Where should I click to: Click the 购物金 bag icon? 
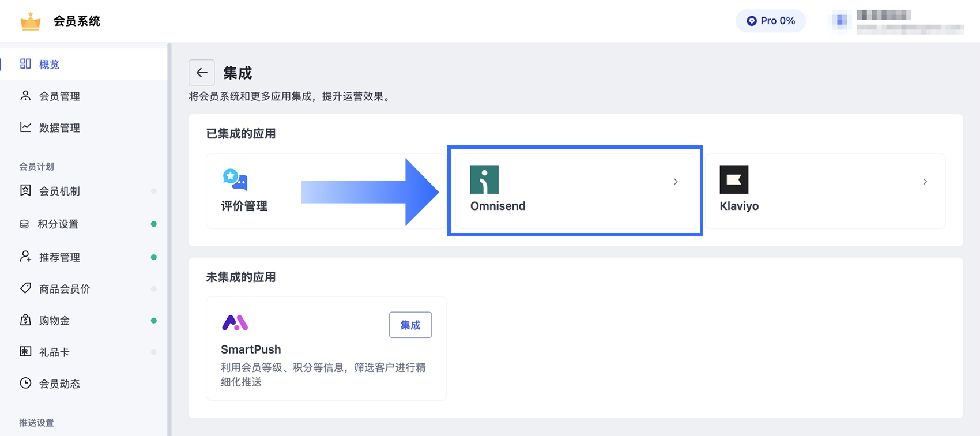click(25, 320)
